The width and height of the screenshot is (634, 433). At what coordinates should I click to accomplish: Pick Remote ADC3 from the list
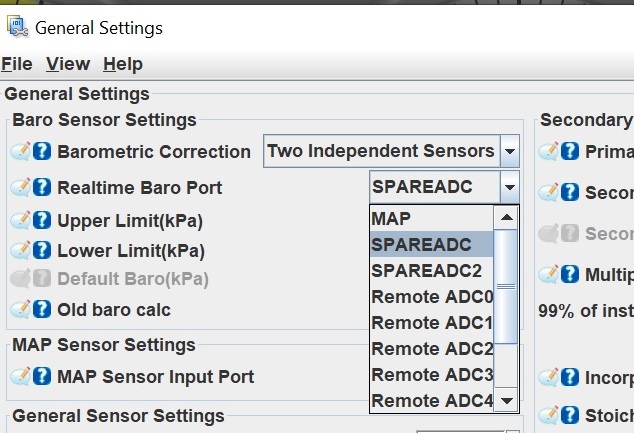[431, 374]
